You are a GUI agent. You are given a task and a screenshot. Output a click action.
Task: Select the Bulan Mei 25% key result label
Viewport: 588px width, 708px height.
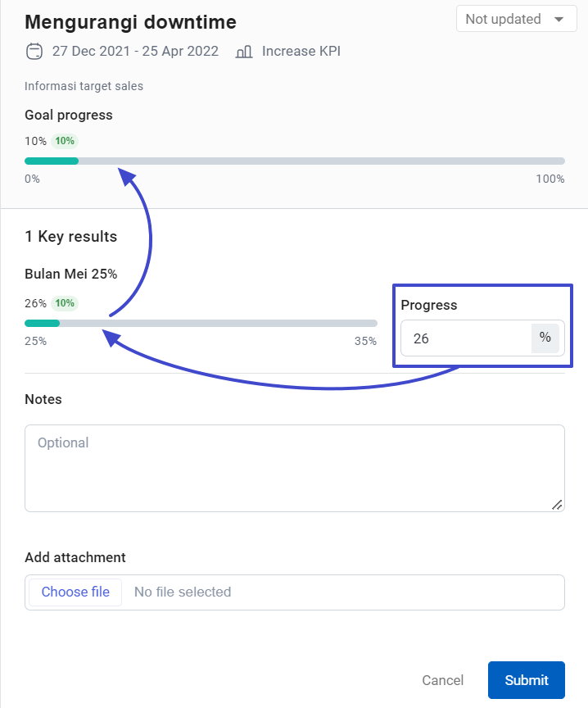point(72,274)
